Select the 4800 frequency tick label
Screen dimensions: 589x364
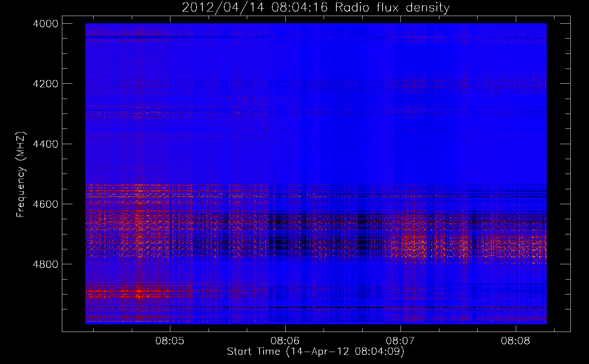coord(46,264)
